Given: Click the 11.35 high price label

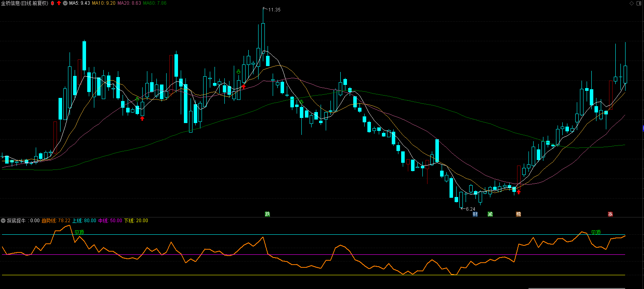Looking at the screenshot, I should [x=274, y=10].
